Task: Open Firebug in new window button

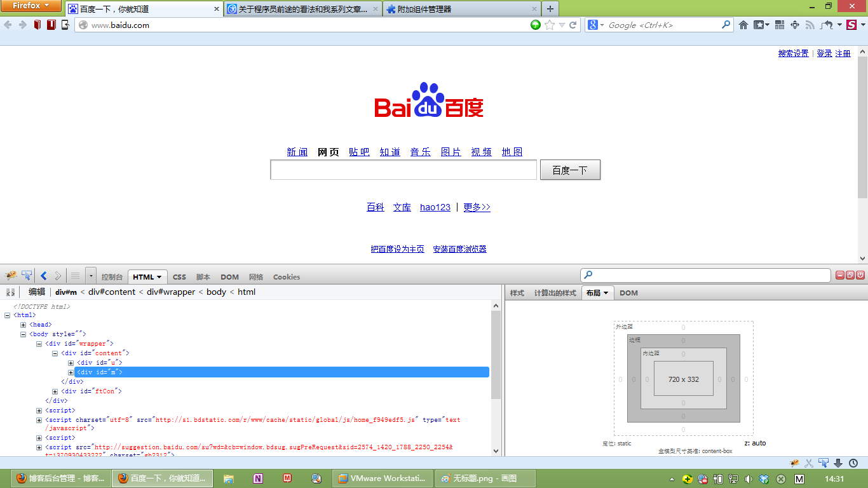Action: click(x=850, y=275)
